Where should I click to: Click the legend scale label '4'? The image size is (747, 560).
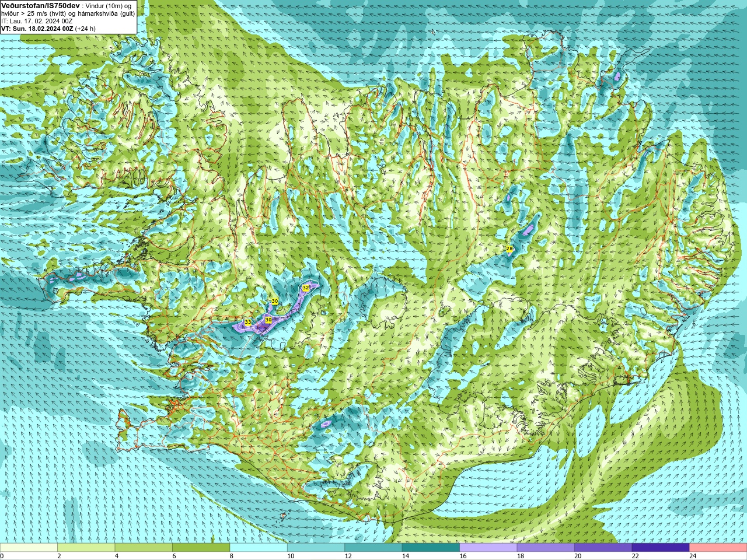(x=116, y=556)
